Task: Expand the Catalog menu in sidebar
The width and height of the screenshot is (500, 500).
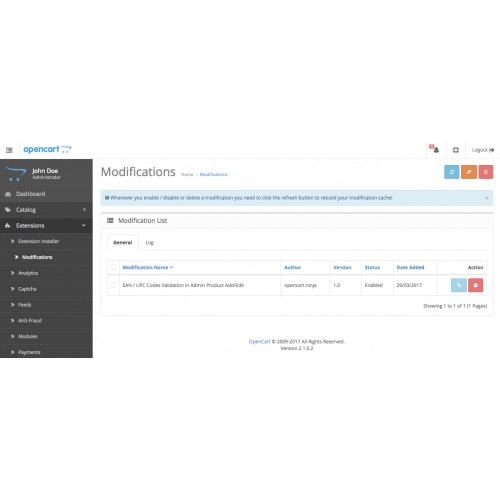Action: [46, 210]
